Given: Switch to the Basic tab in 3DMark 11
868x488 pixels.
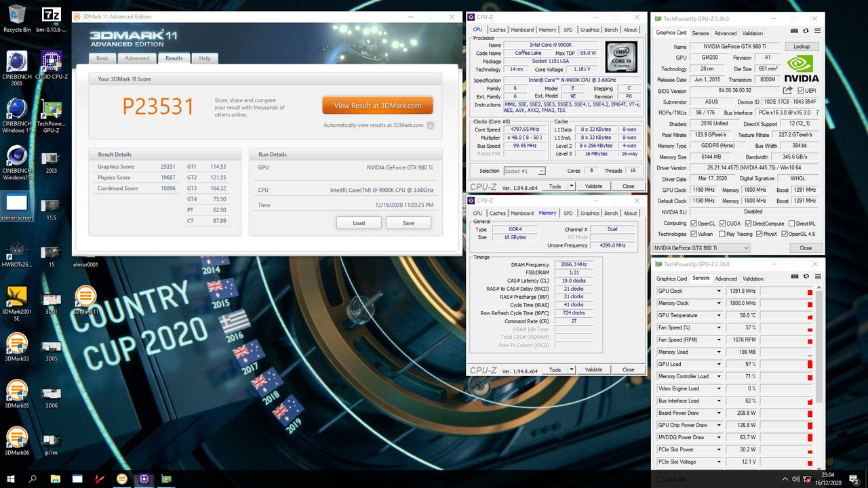Looking at the screenshot, I should pyautogui.click(x=102, y=58).
